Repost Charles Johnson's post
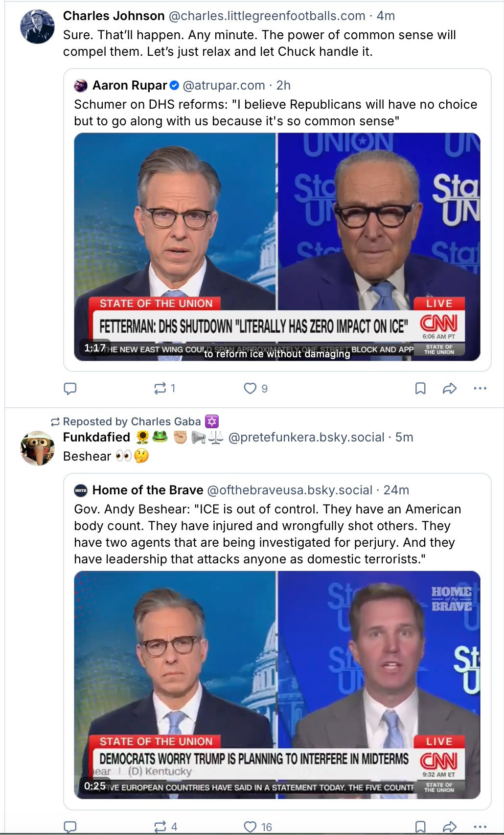The height and width of the screenshot is (835, 504). [160, 389]
